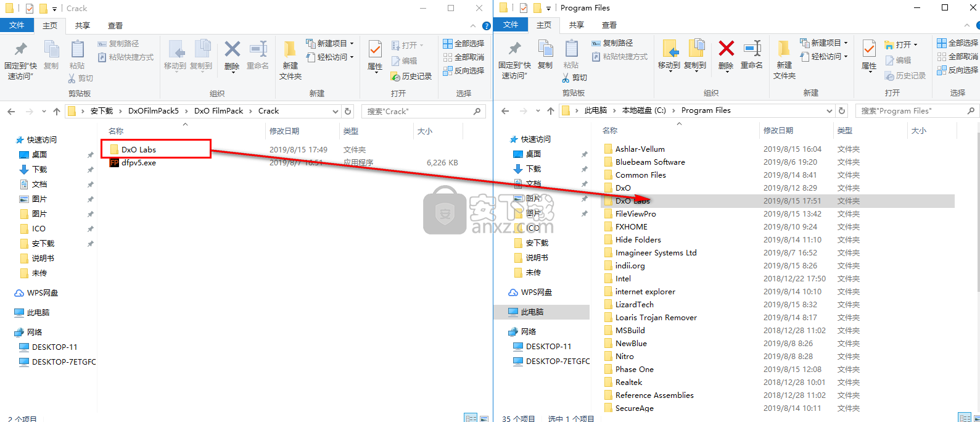Select DxO Labs folder in Crack window
Image resolution: width=980 pixels, height=422 pixels.
pyautogui.click(x=139, y=150)
